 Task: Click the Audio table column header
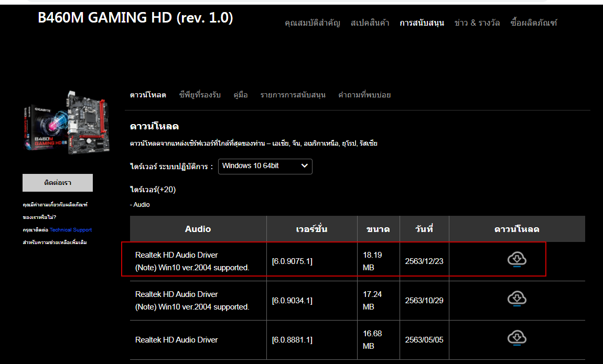point(198,229)
